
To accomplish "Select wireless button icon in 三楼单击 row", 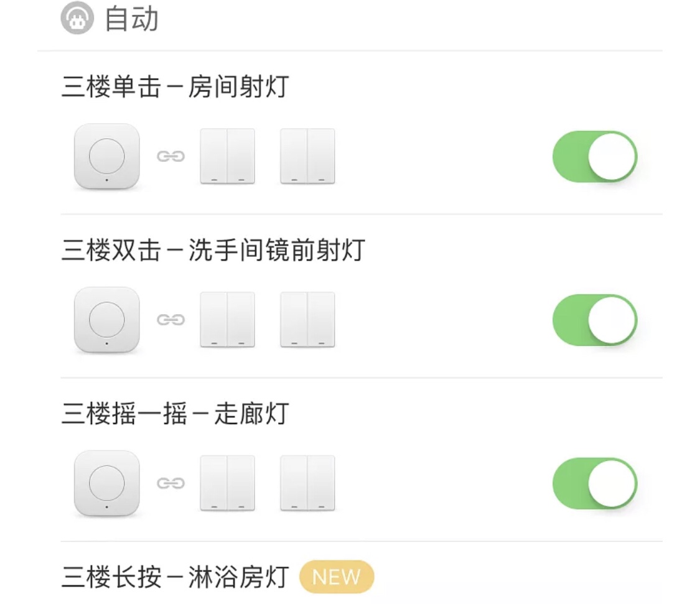I will pyautogui.click(x=106, y=157).
